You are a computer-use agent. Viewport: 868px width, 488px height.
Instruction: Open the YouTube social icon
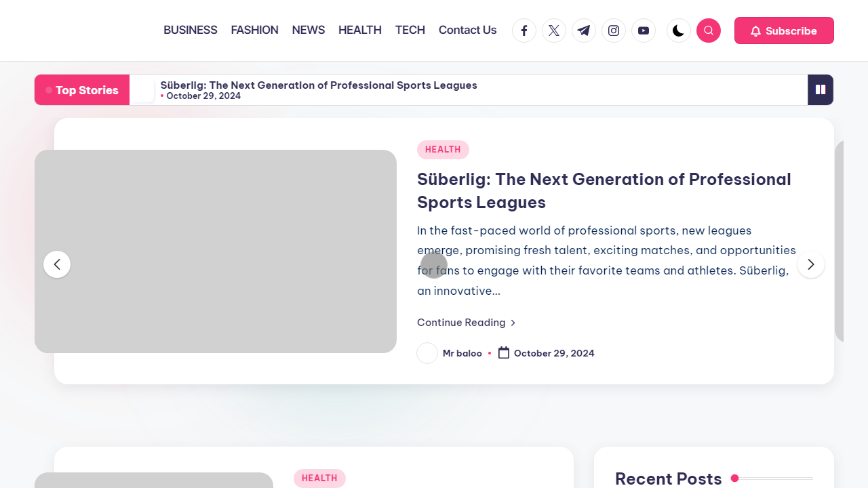(x=644, y=30)
